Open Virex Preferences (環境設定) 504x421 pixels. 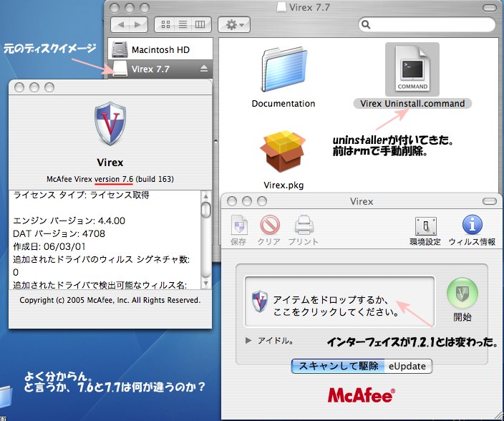425,231
